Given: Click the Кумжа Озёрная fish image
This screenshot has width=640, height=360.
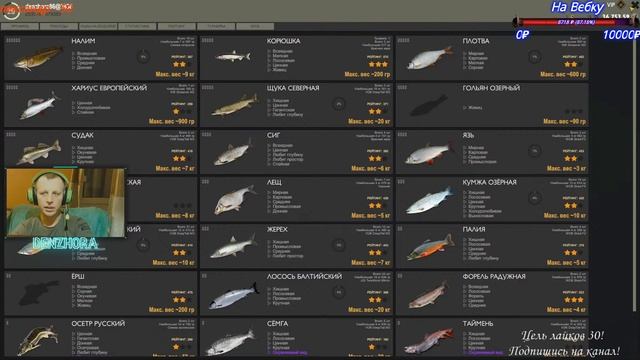Looking at the screenshot, I should click(x=430, y=200).
